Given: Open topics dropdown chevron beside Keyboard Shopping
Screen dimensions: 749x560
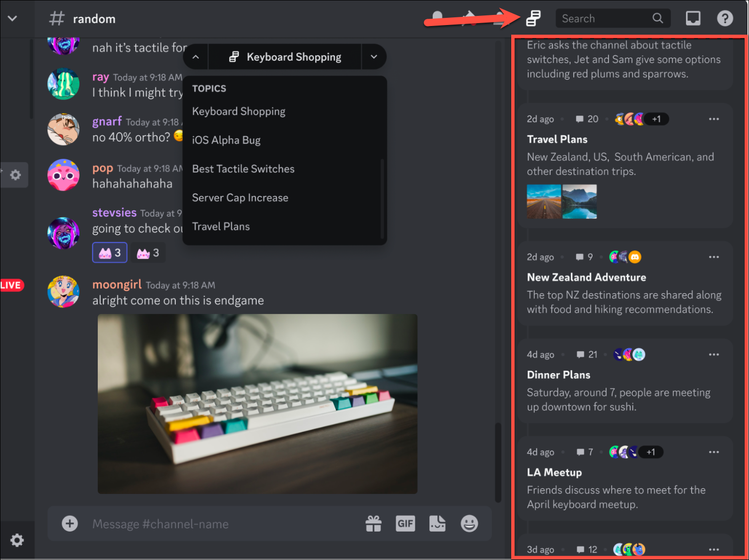Looking at the screenshot, I should pos(374,57).
